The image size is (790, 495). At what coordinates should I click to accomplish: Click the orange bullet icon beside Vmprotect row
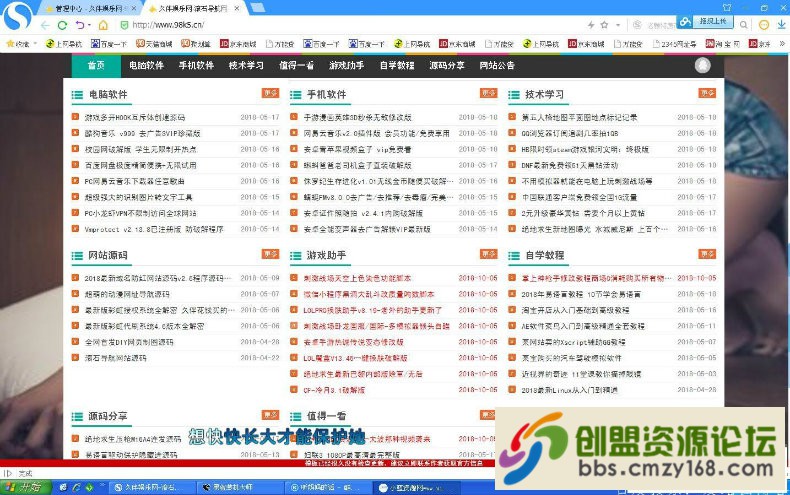[76, 229]
